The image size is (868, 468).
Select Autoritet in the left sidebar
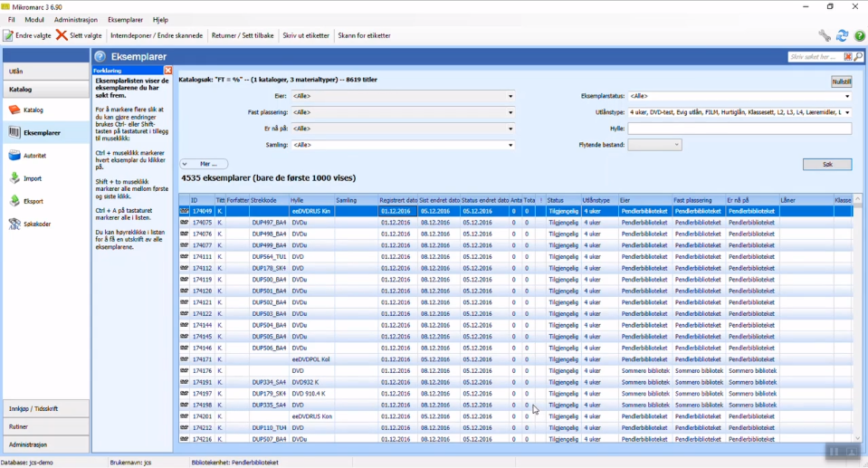point(34,156)
